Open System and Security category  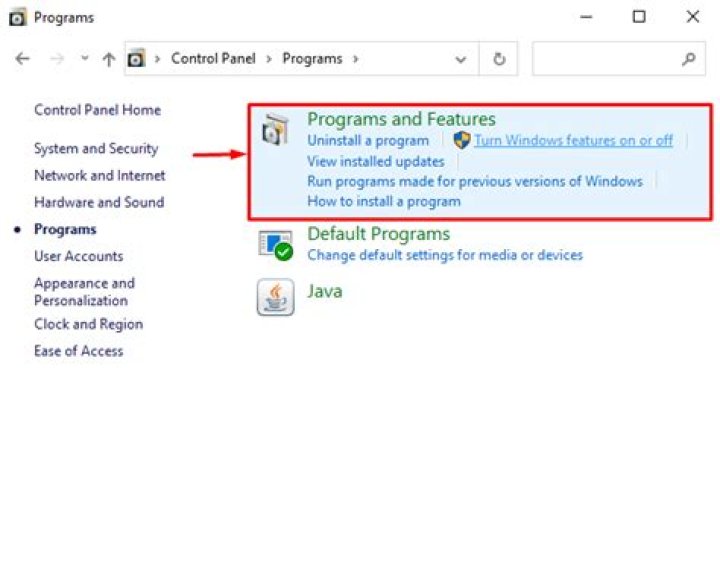click(x=96, y=149)
